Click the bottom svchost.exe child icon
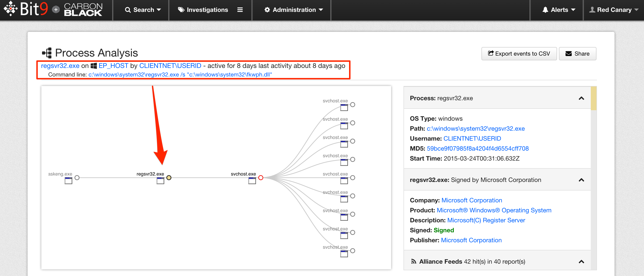Image resolution: width=644 pixels, height=276 pixels. click(344, 254)
